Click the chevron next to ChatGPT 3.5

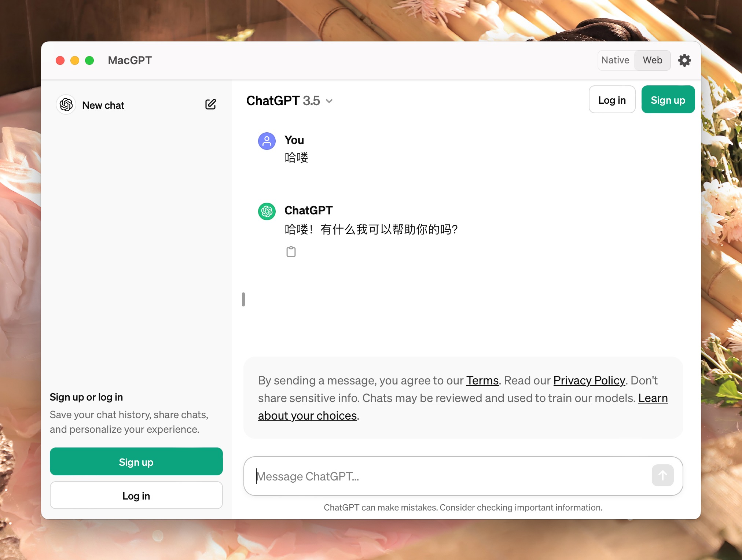(329, 101)
